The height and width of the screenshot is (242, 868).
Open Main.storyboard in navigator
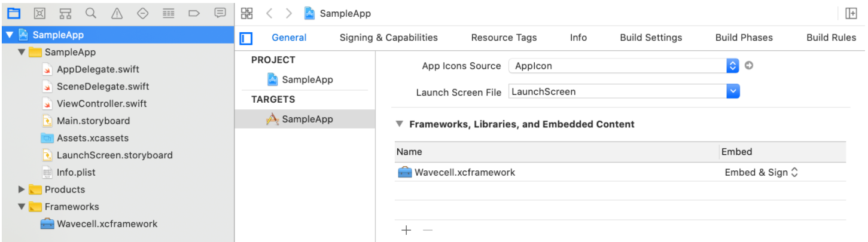[x=86, y=121]
